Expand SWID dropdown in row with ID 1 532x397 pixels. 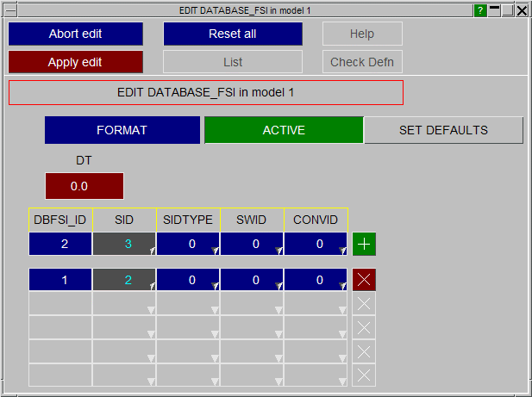[279, 285]
